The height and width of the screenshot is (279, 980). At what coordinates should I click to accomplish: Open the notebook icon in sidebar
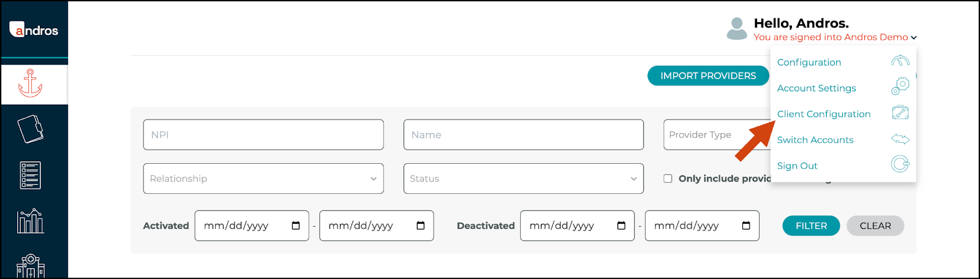(30, 129)
